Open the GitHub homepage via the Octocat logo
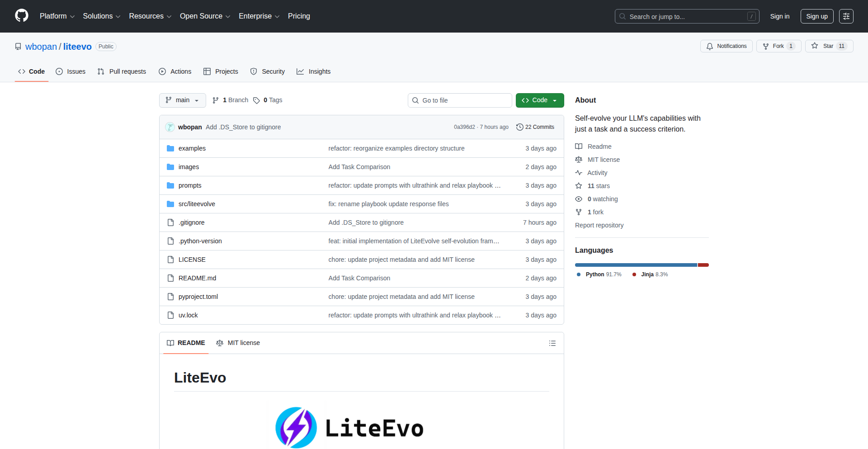 coord(21,16)
